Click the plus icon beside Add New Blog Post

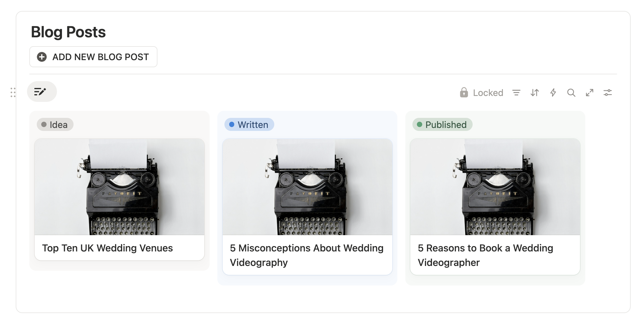point(42,57)
